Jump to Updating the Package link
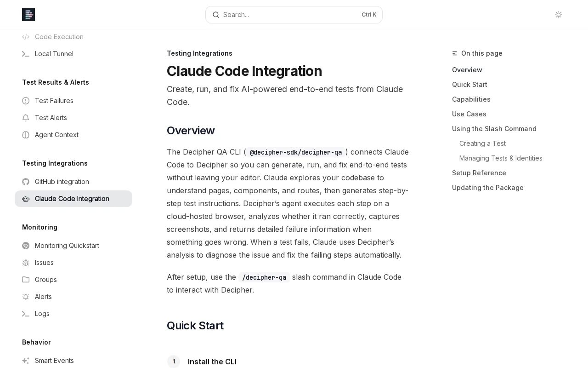 pyautogui.click(x=487, y=188)
